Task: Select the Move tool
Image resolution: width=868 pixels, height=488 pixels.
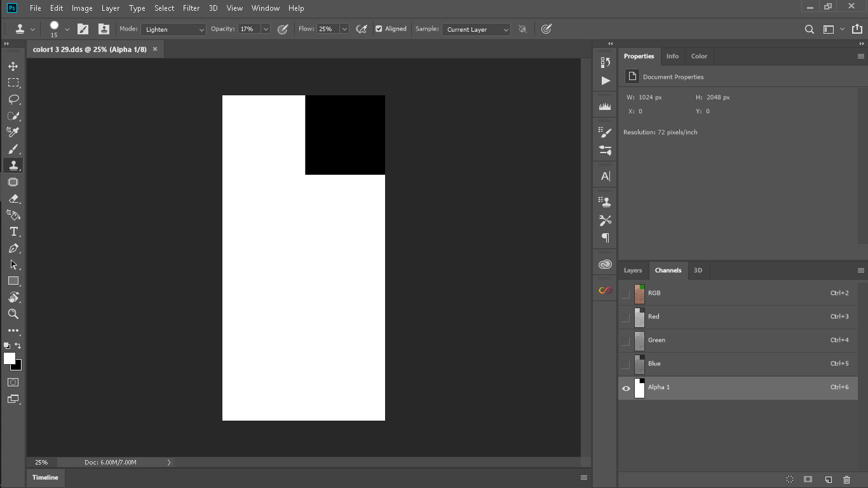Action: click(x=13, y=66)
